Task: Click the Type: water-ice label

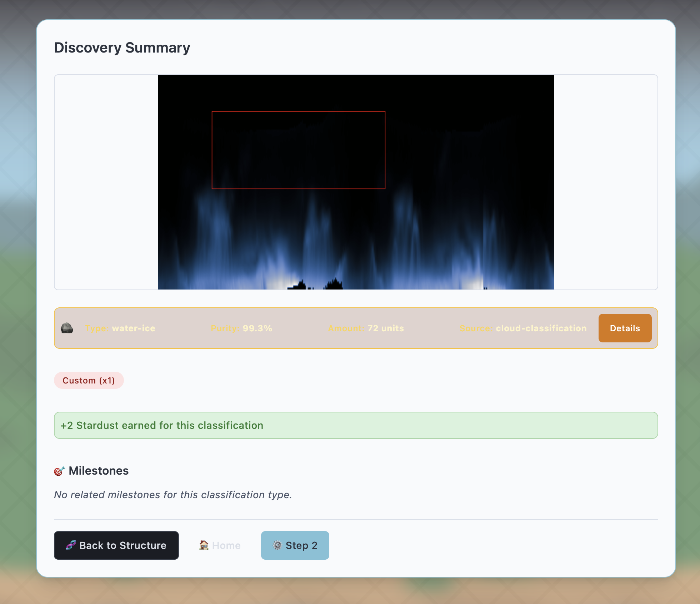Action: click(x=120, y=328)
